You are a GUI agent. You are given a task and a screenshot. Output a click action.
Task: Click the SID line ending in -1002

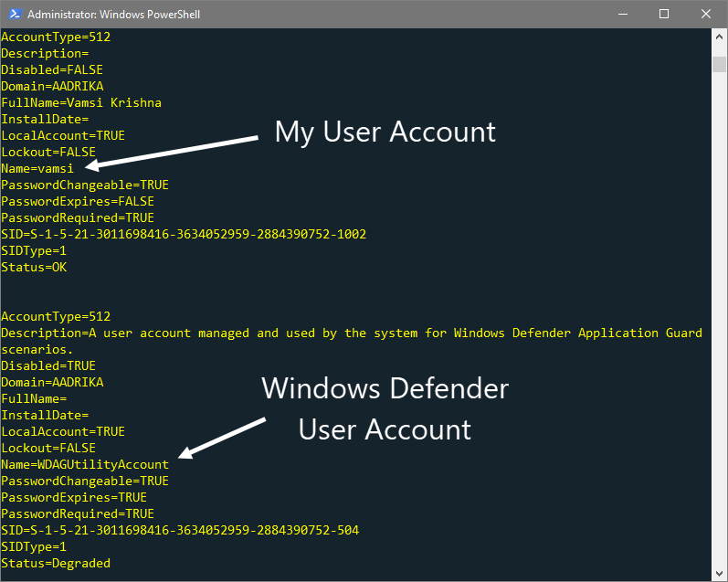[184, 234]
